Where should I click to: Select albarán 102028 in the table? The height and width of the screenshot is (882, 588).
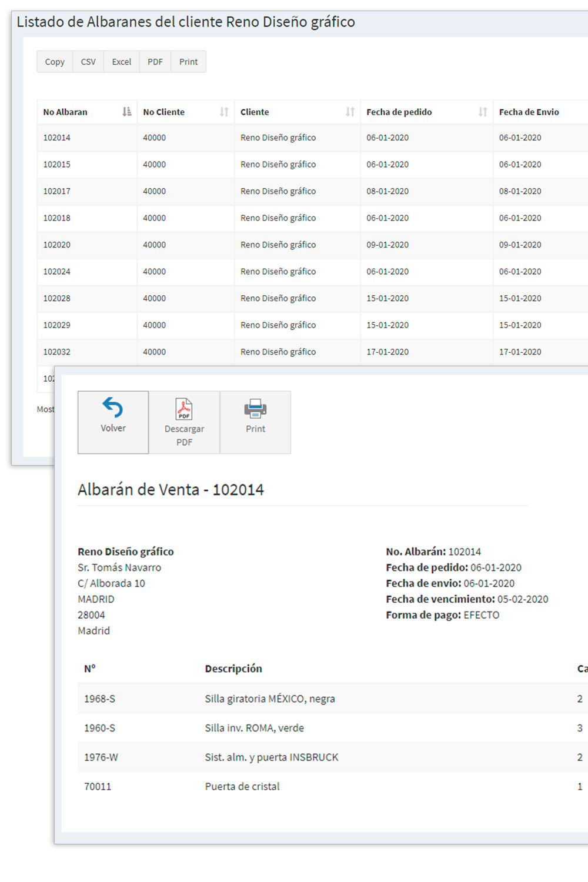pos(56,298)
